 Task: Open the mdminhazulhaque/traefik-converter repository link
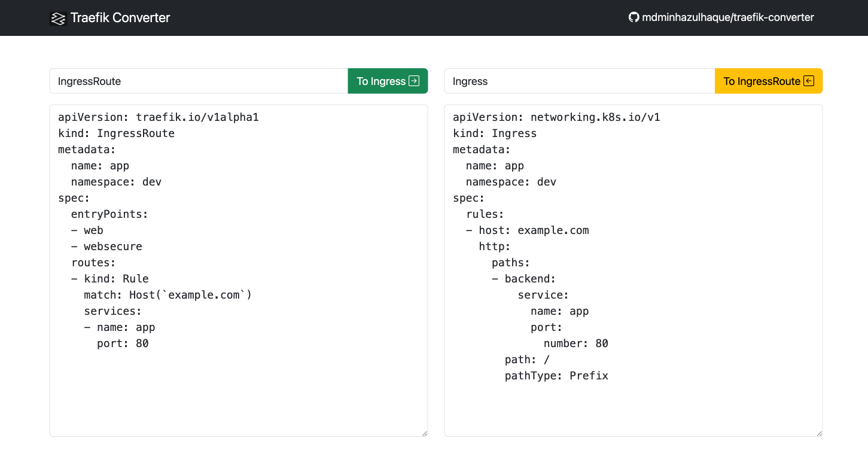[721, 17]
